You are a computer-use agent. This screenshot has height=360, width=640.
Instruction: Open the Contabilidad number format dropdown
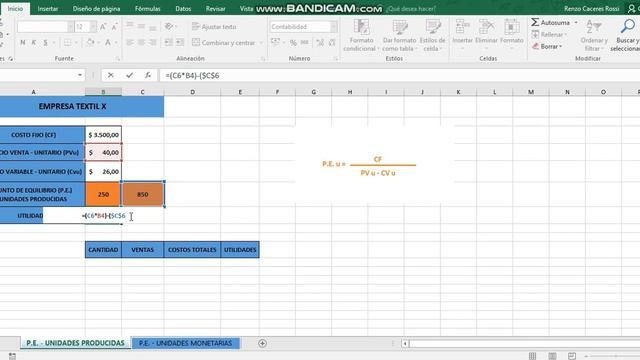[x=334, y=27]
